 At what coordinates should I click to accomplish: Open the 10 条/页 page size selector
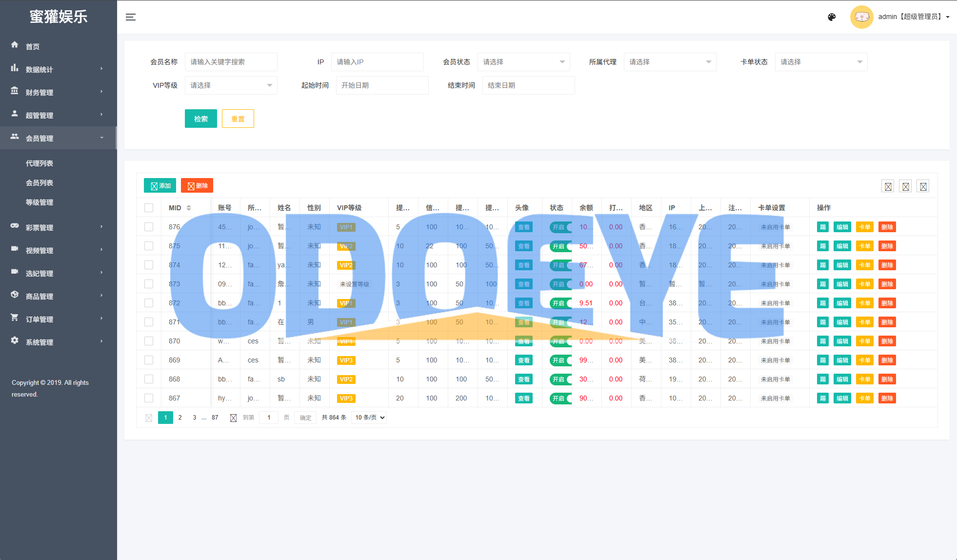[x=369, y=418]
